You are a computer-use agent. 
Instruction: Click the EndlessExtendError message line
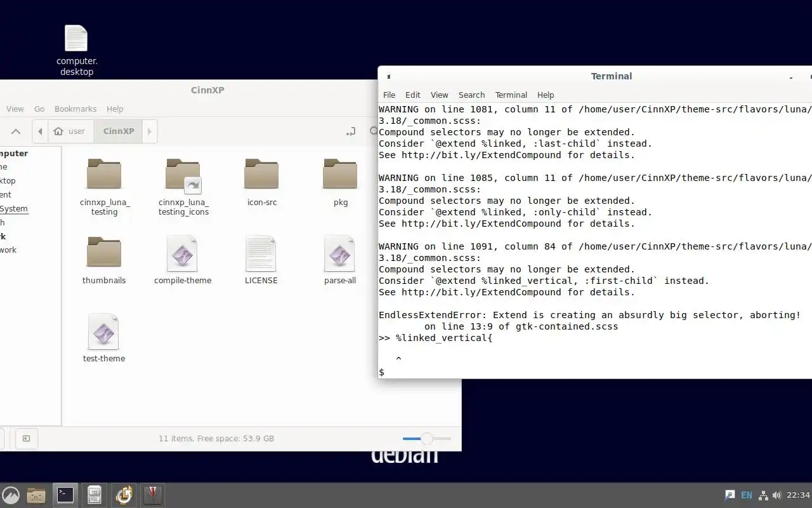[x=590, y=315]
